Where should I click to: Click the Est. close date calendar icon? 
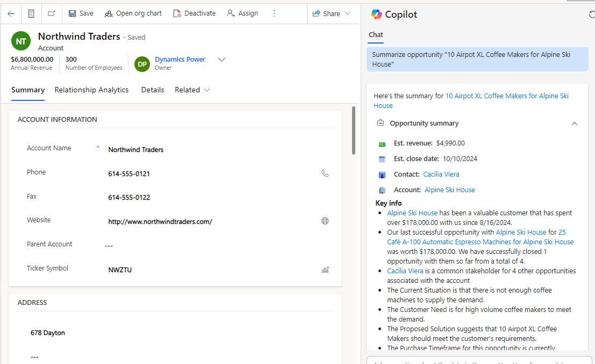coord(382,159)
